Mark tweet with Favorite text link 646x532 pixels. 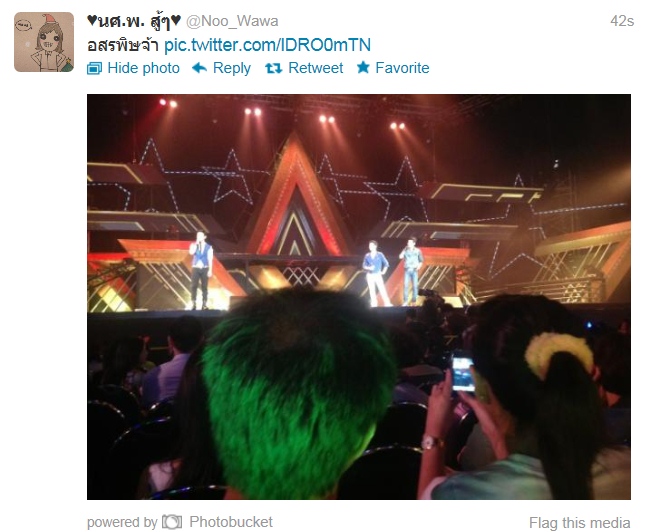402,68
